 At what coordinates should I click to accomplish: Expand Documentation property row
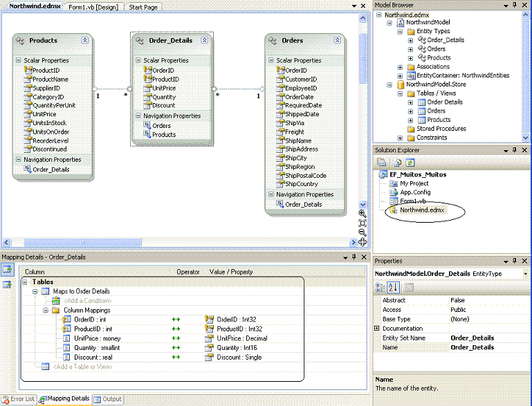pos(377,329)
